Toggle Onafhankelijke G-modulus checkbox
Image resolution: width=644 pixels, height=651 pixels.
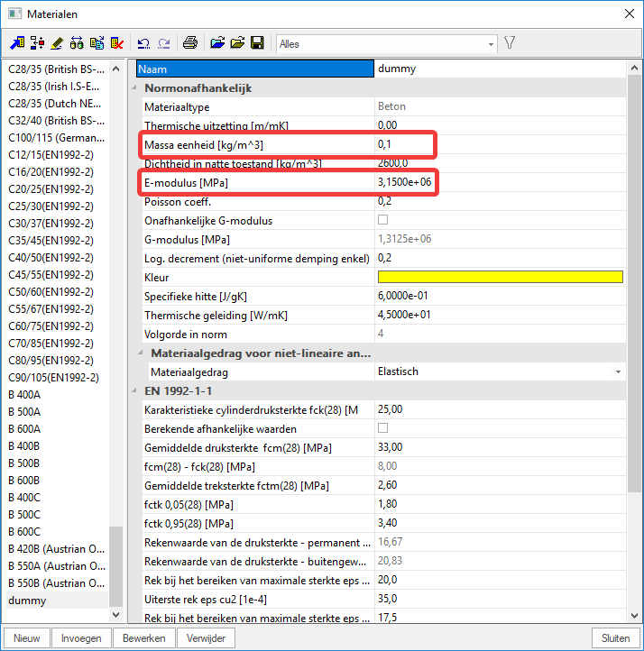tap(382, 220)
